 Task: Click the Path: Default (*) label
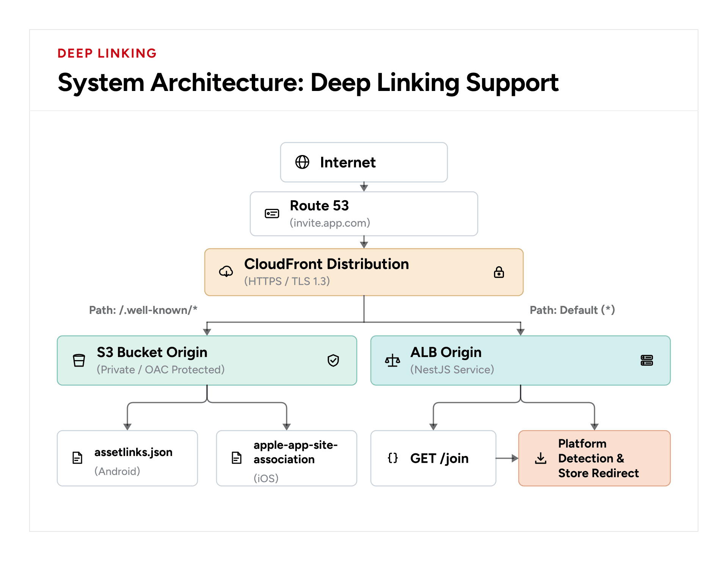[x=572, y=310]
